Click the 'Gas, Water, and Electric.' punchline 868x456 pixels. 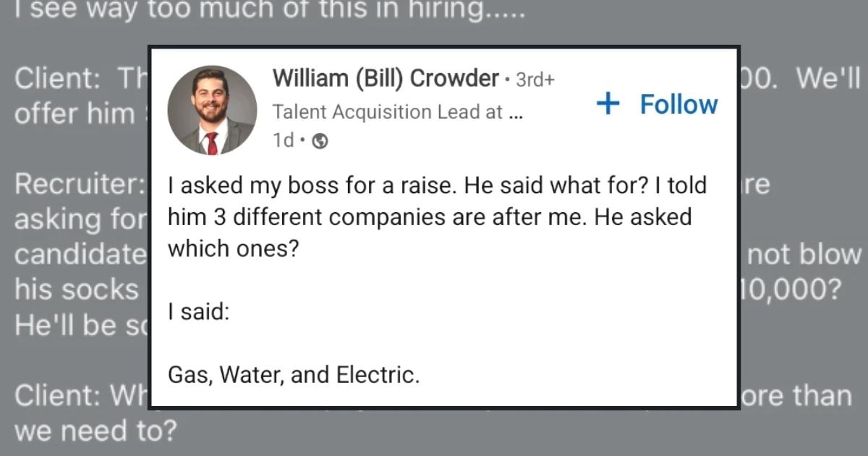click(294, 375)
